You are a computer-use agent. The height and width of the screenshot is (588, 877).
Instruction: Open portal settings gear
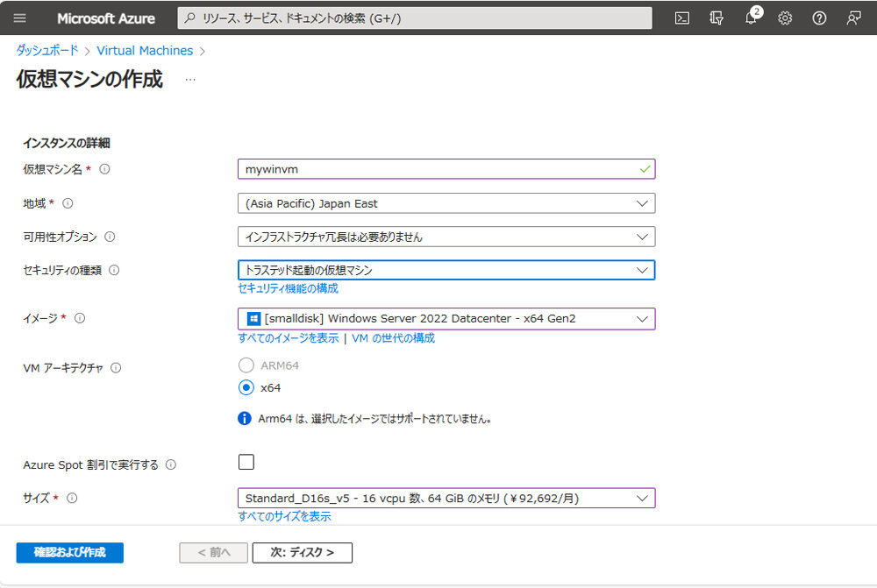pos(785,18)
